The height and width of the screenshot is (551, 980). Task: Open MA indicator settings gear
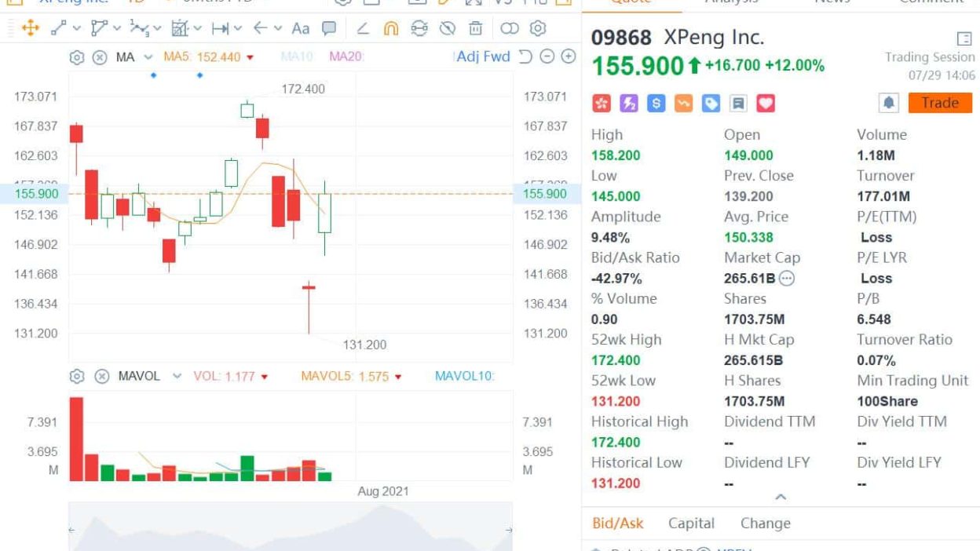coord(77,57)
